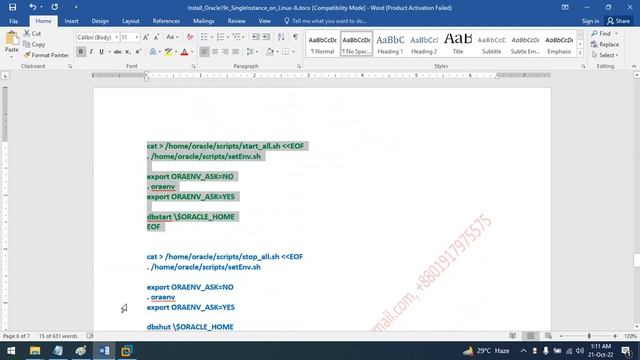The height and width of the screenshot is (360, 640).
Task: Expand the Styles gallery
Action: point(580,53)
